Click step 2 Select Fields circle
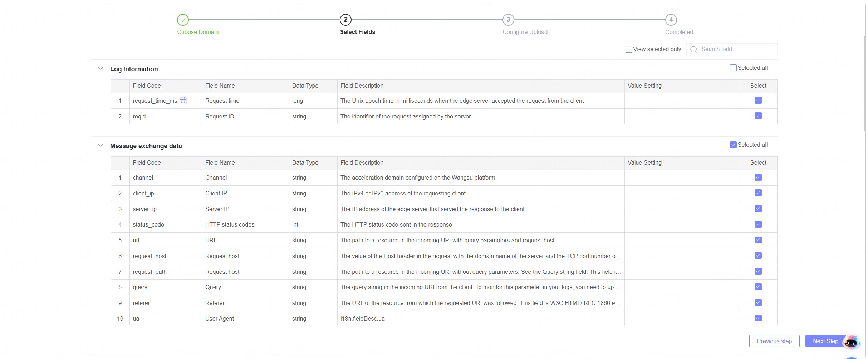This screenshot has height=359, width=868. click(345, 20)
